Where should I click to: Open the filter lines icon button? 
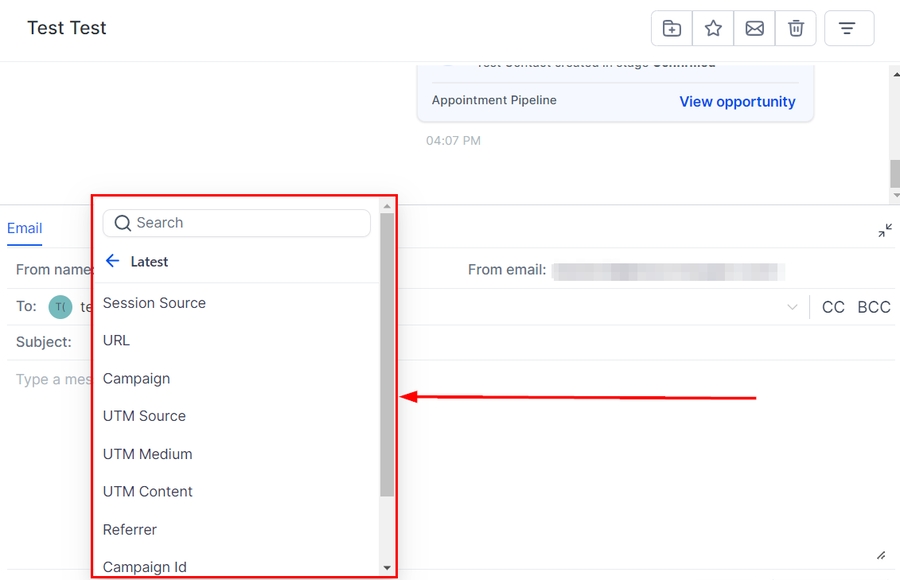[848, 29]
